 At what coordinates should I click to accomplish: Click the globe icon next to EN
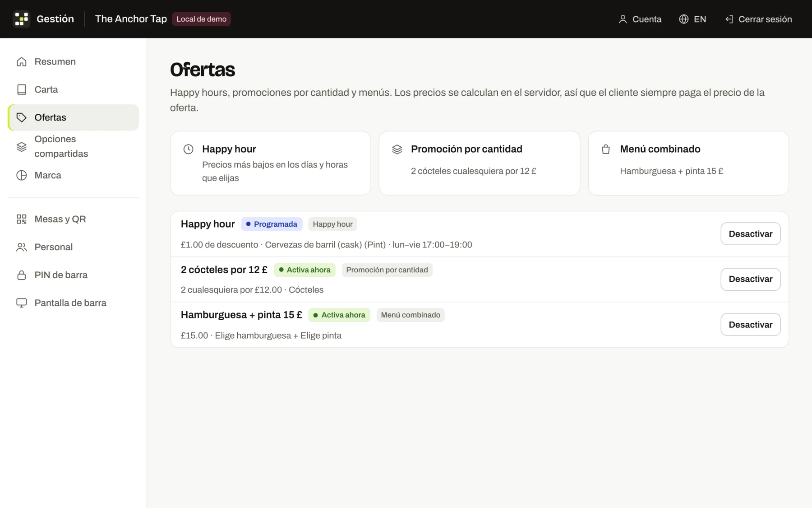point(684,19)
